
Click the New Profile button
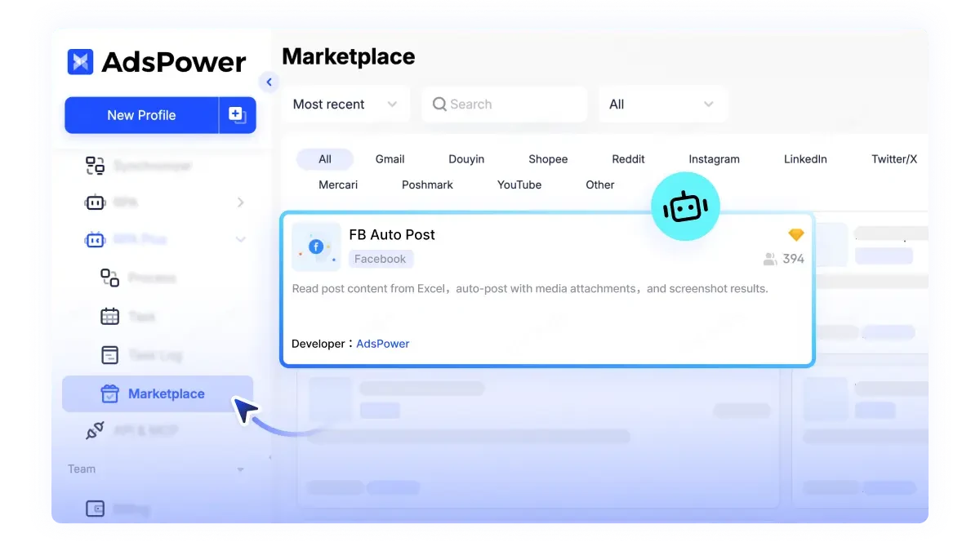141,115
